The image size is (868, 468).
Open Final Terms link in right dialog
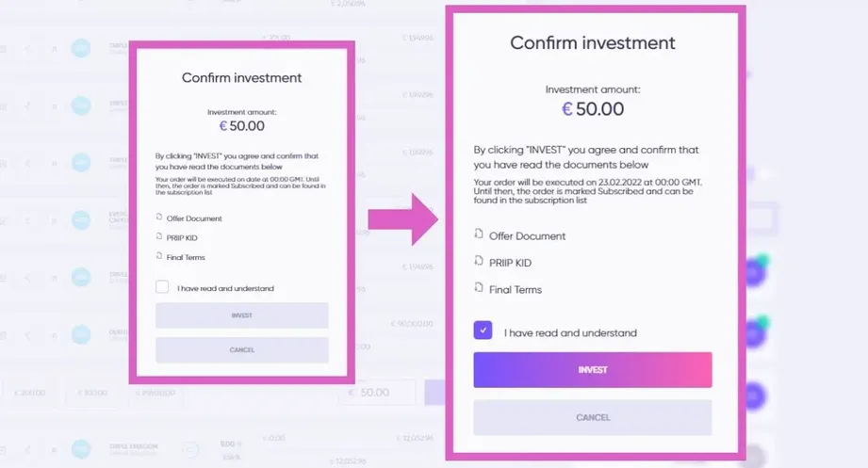pos(516,289)
